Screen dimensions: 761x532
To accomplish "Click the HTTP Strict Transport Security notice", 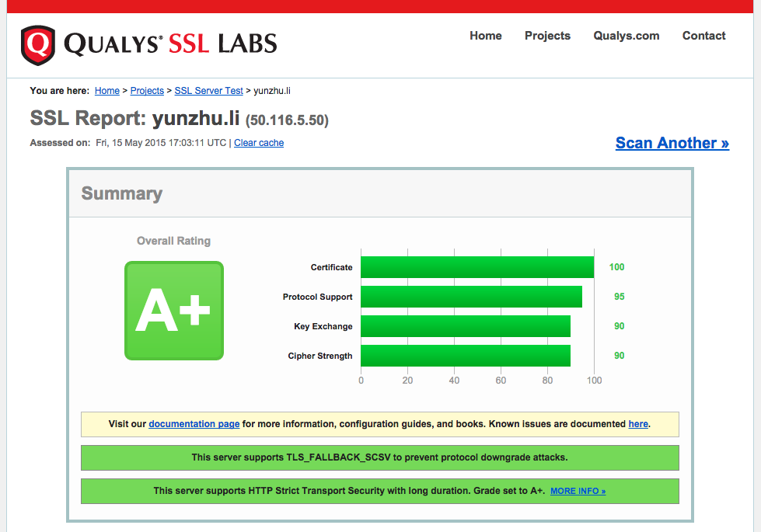I will click(x=380, y=491).
